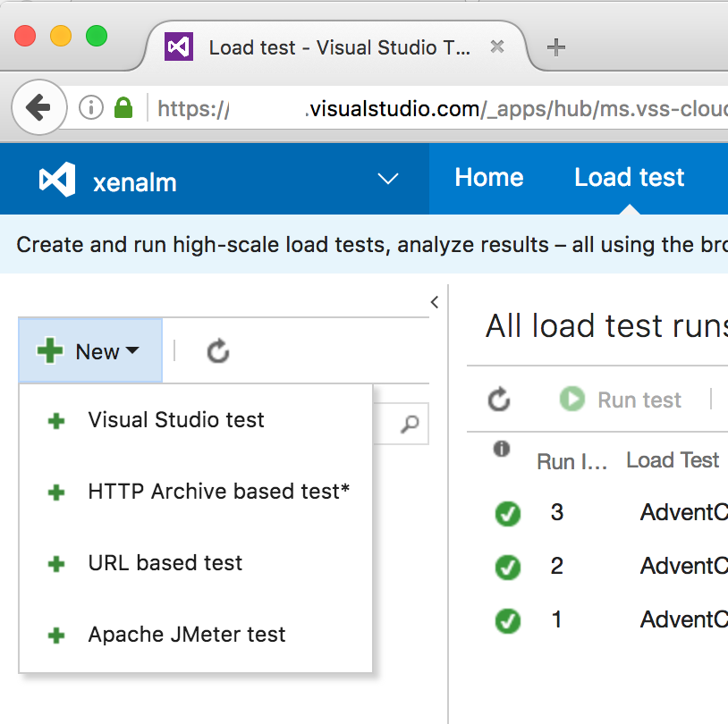This screenshot has height=724, width=728.
Task: Click the refresh icon next to New
Action: (218, 351)
